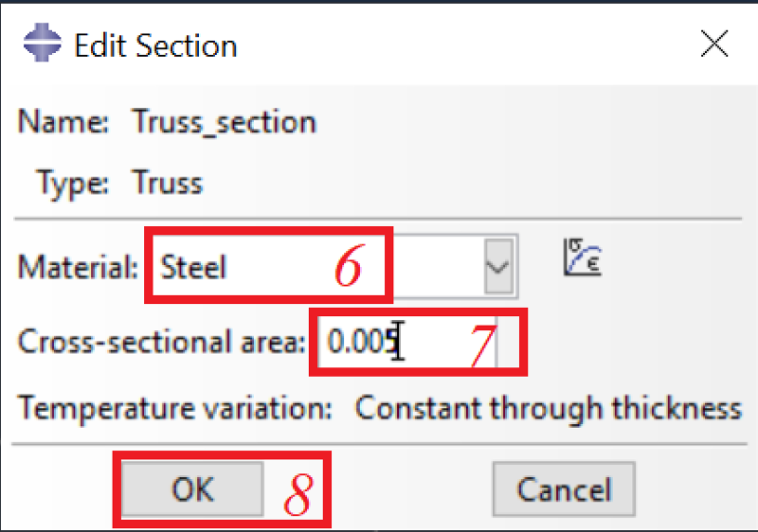Confirm the section with OK
758x532 pixels.
(192, 489)
